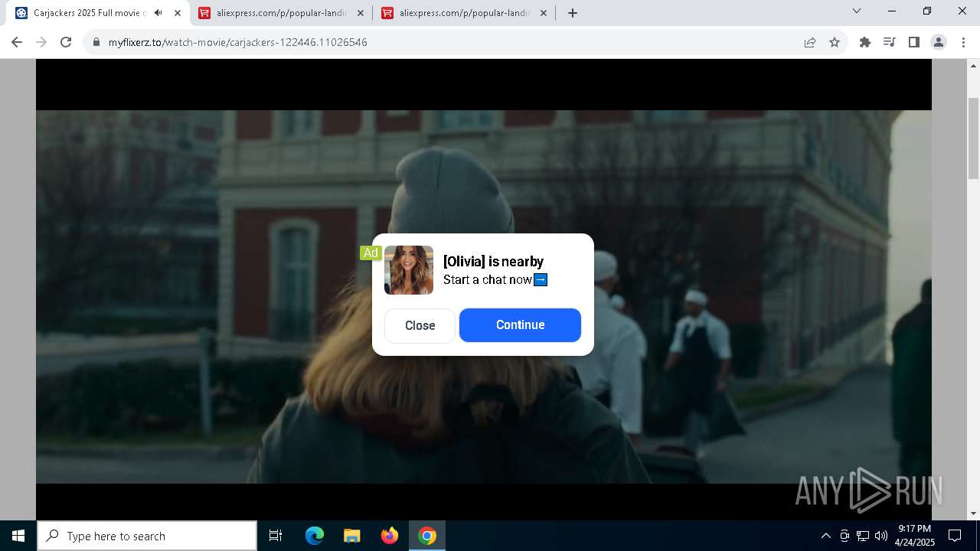The width and height of the screenshot is (980, 551).
Task: Launch Microsoft Edge from the taskbar
Action: pos(315,536)
